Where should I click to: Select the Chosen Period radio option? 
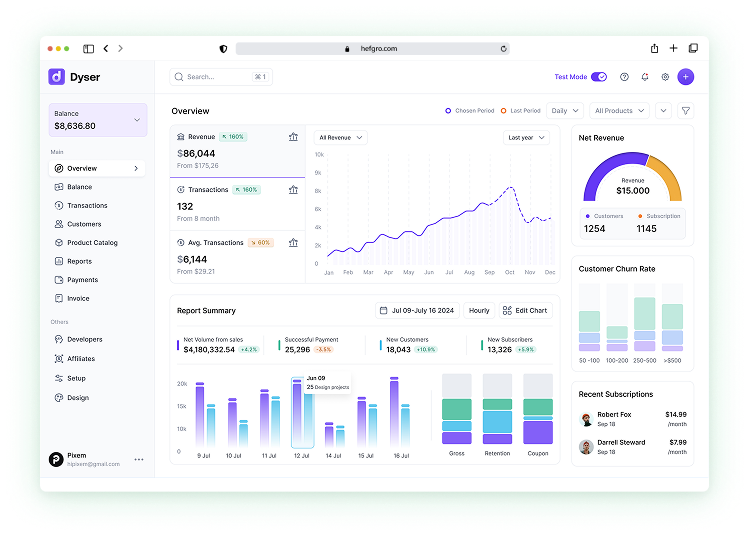point(449,111)
